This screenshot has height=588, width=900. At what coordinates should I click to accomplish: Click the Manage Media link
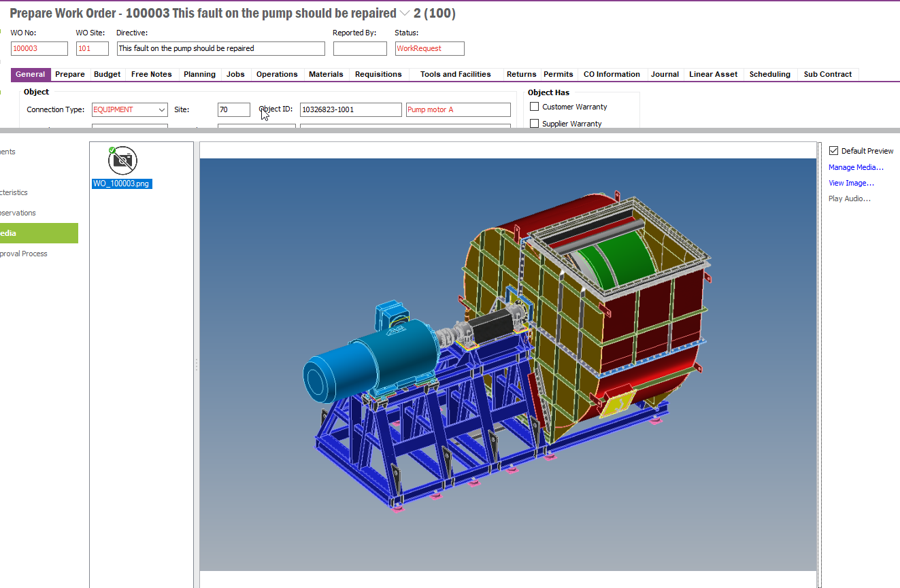click(855, 167)
